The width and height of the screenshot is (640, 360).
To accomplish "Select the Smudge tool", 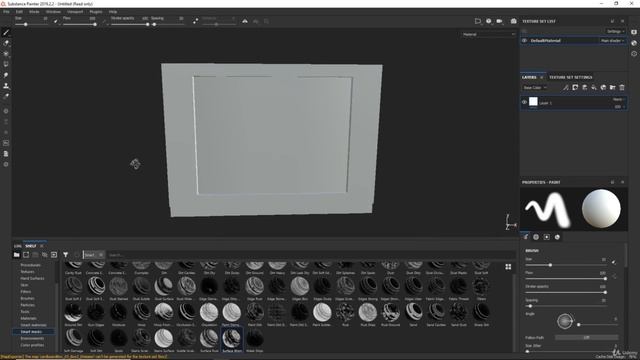I will [x=6, y=75].
